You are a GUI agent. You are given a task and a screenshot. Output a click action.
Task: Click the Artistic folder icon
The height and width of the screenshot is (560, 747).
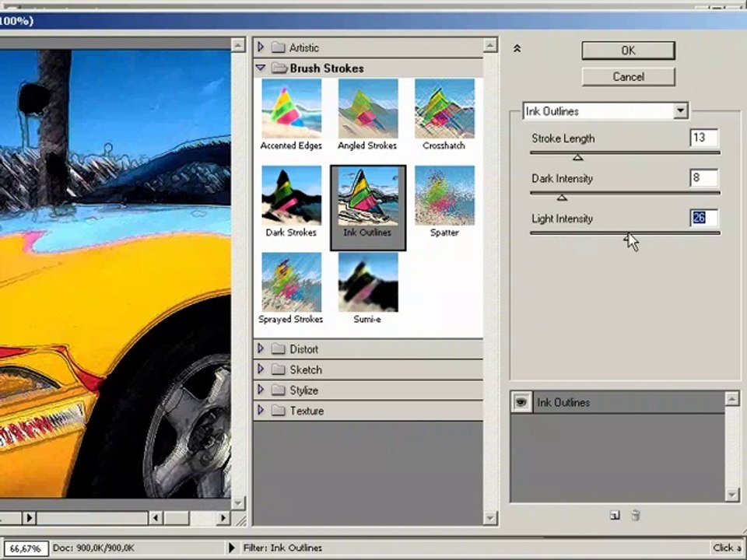click(x=279, y=47)
